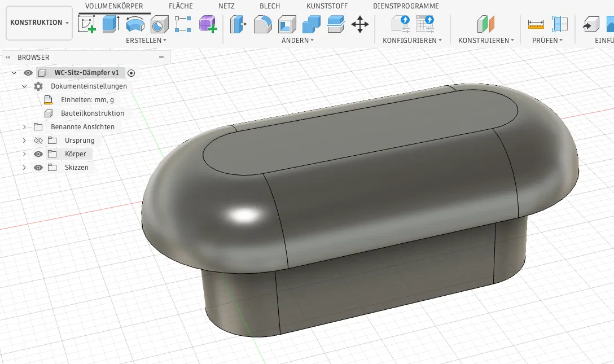Select the Press Pull tool icon
Viewport: 614px width, 364px height.
pyautogui.click(x=238, y=24)
